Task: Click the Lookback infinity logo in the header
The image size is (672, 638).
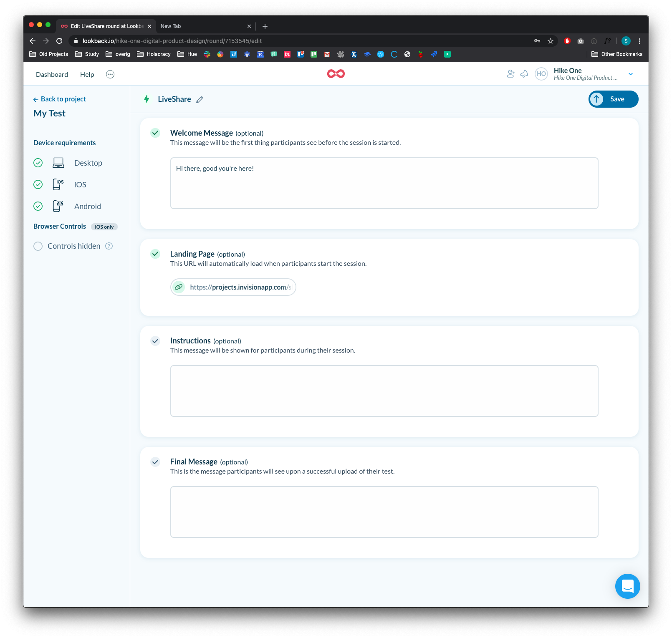Action: pyautogui.click(x=336, y=73)
